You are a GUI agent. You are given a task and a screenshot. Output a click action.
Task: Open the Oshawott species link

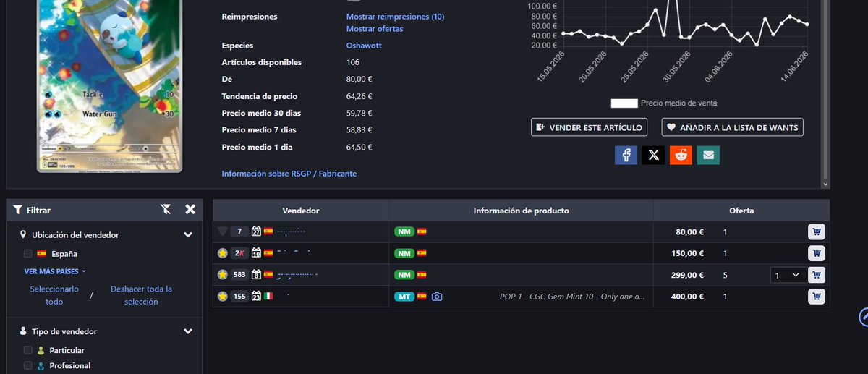pyautogui.click(x=364, y=46)
